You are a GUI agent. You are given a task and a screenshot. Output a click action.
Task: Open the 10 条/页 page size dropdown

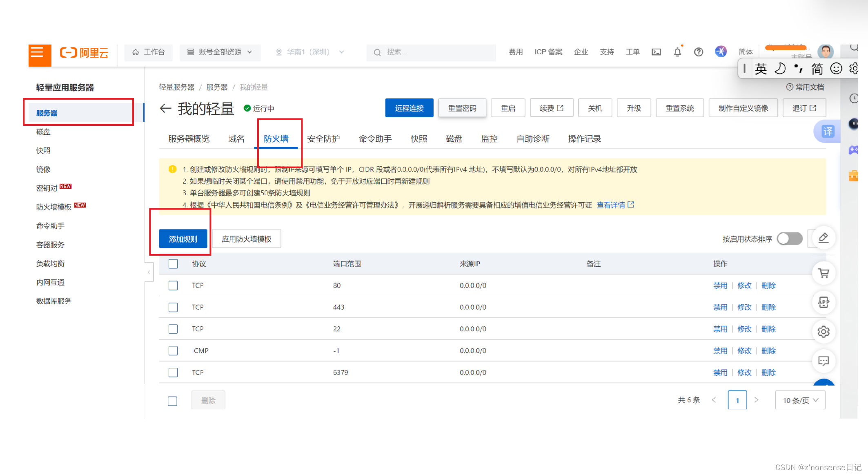pyautogui.click(x=800, y=400)
